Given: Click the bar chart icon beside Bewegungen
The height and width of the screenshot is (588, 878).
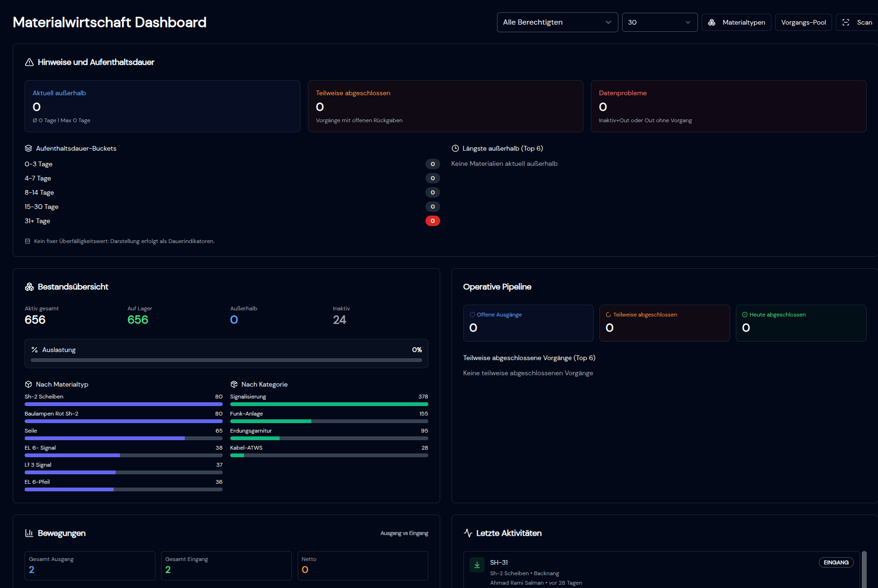Looking at the screenshot, I should tap(29, 534).
